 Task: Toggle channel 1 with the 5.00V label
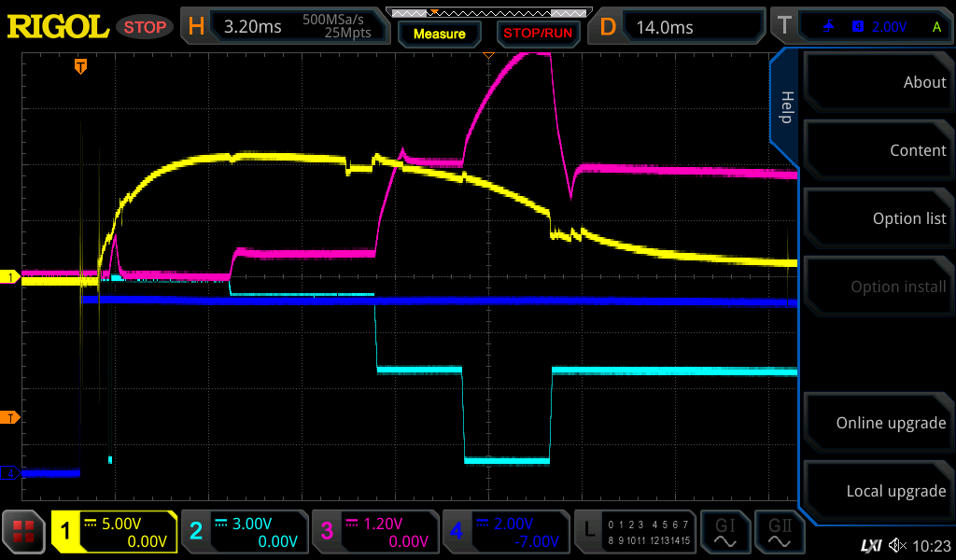[114, 532]
